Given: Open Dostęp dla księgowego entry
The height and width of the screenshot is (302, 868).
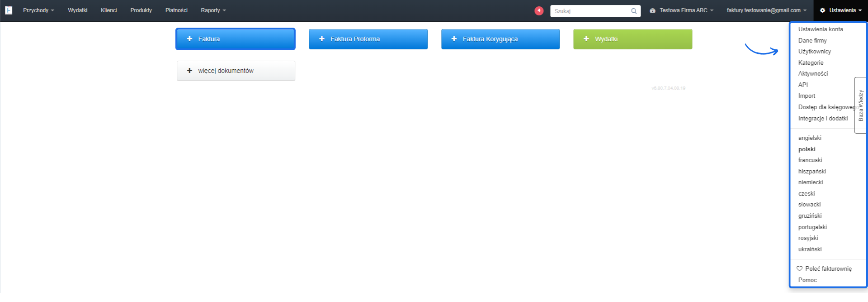Looking at the screenshot, I should (826, 107).
